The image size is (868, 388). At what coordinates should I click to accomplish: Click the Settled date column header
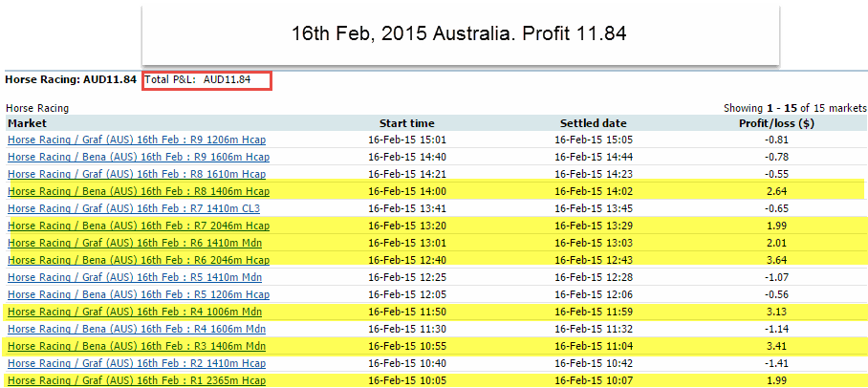[x=593, y=123]
